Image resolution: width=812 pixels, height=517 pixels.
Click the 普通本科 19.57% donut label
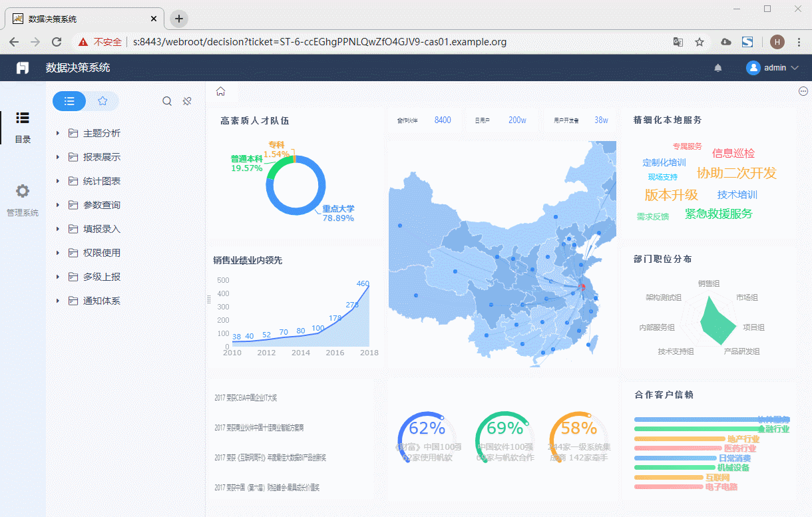pyautogui.click(x=246, y=164)
